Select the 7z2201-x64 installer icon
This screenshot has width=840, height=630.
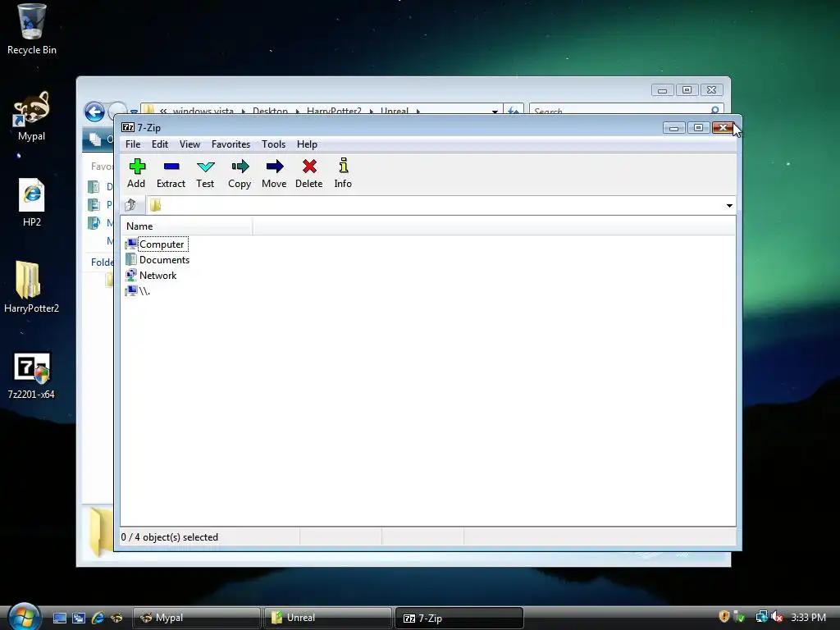(x=31, y=375)
